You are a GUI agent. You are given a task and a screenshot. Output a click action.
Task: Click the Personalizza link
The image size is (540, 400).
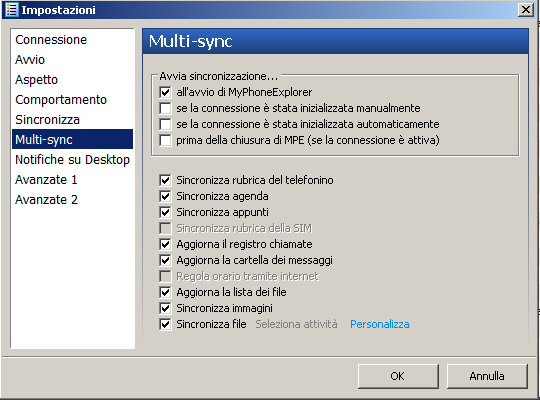(x=380, y=324)
